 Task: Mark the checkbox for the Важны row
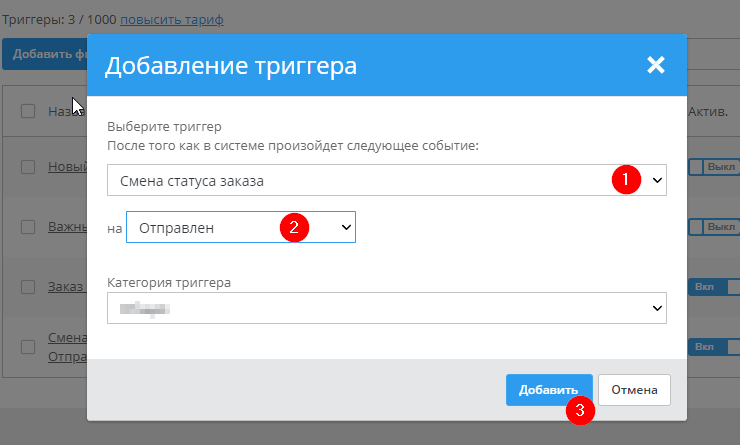pyautogui.click(x=28, y=227)
